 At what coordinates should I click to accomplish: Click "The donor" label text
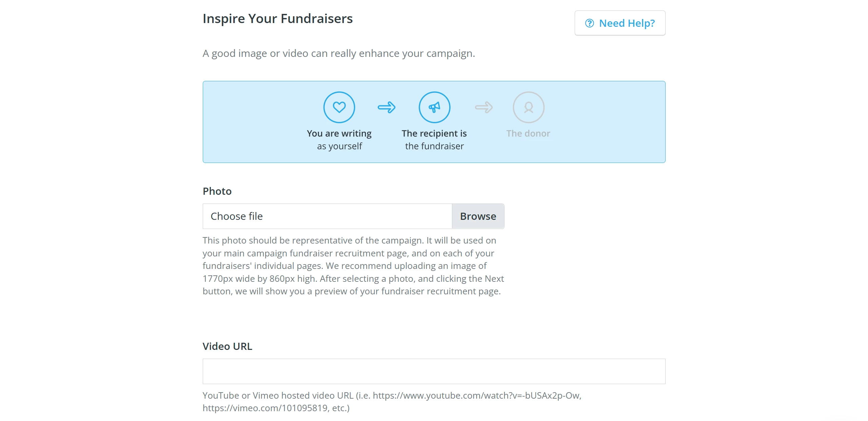pos(528,133)
